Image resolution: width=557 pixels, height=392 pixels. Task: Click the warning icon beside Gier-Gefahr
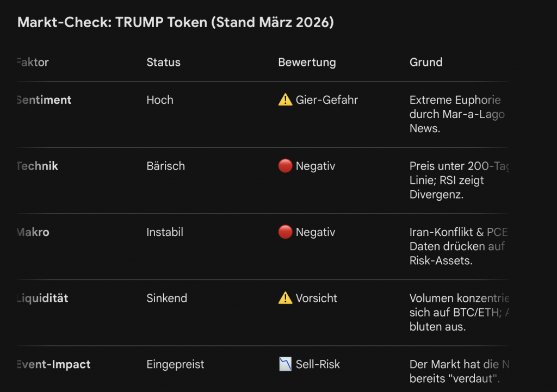tap(285, 100)
